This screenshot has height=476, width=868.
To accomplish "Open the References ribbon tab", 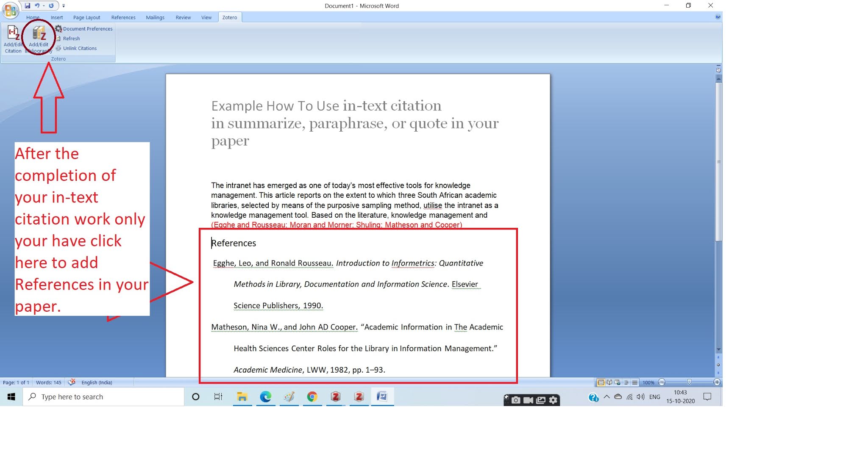I will (123, 17).
